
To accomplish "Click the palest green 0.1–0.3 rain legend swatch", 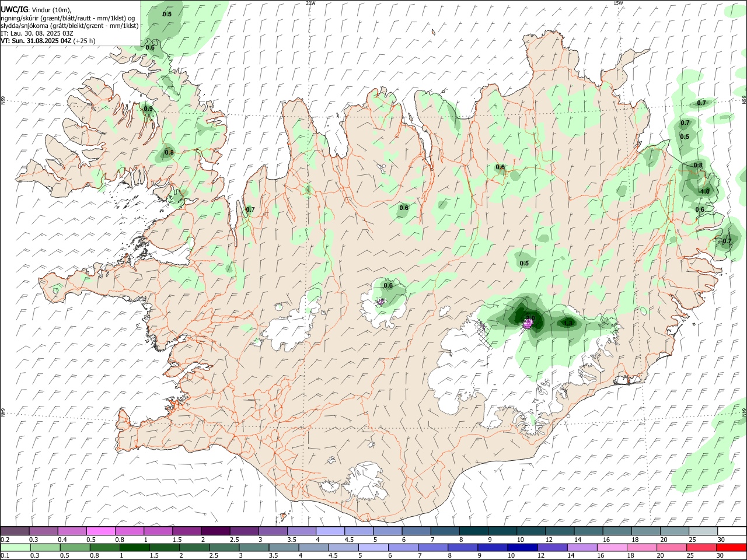I will (x=15, y=547).
